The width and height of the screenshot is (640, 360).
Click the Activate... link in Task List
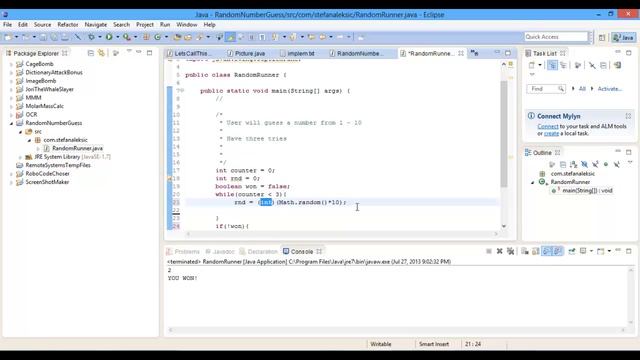[x=609, y=89]
